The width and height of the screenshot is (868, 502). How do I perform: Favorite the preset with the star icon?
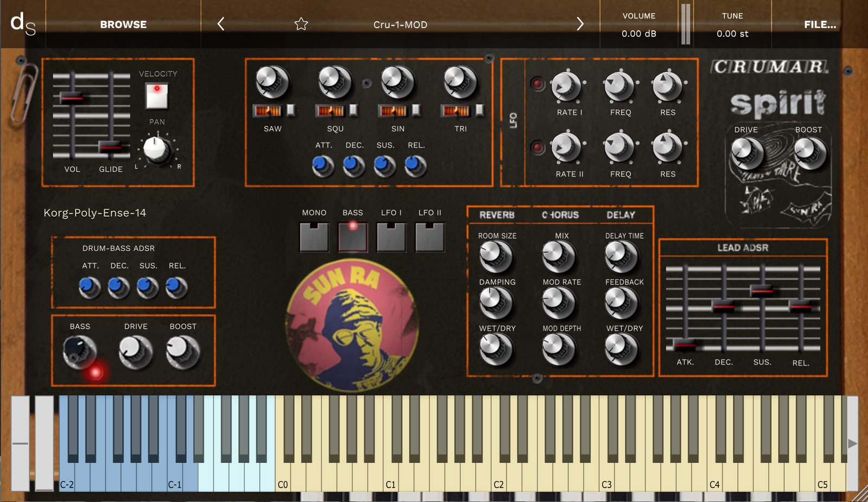coord(301,24)
